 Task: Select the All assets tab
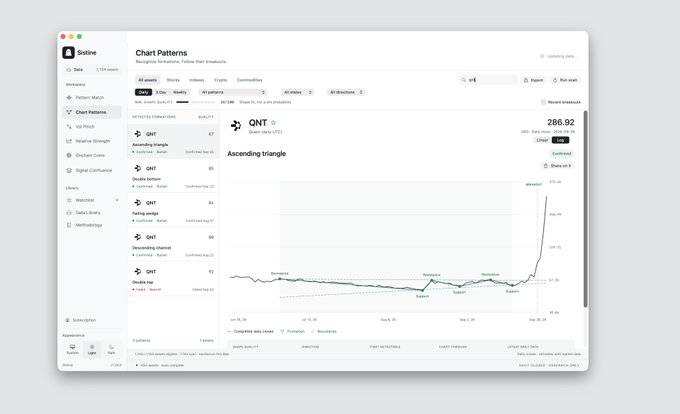[x=147, y=80]
